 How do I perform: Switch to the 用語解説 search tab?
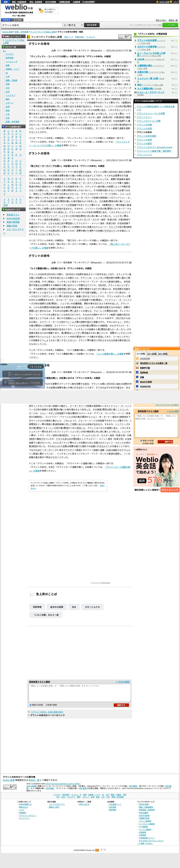click(6, 20)
